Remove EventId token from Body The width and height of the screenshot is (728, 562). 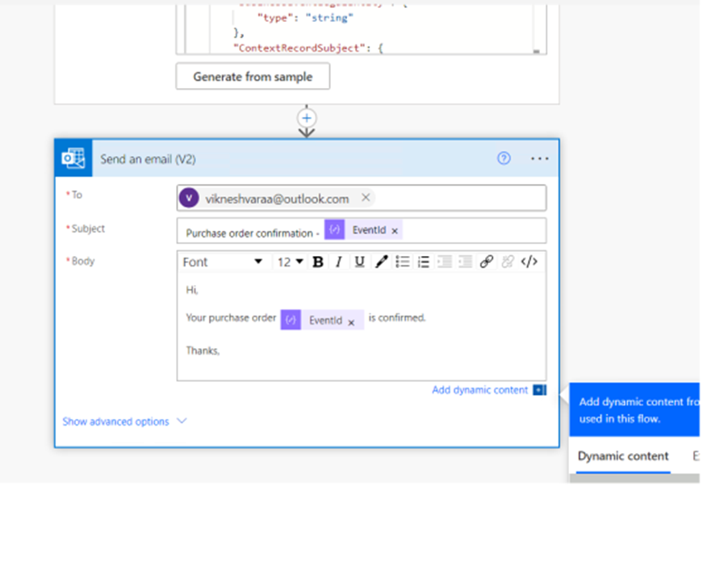(x=351, y=322)
